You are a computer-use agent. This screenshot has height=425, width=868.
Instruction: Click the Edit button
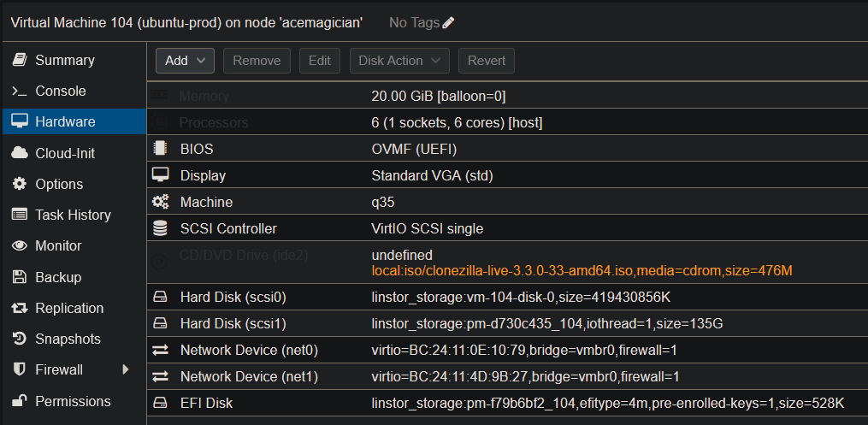320,61
